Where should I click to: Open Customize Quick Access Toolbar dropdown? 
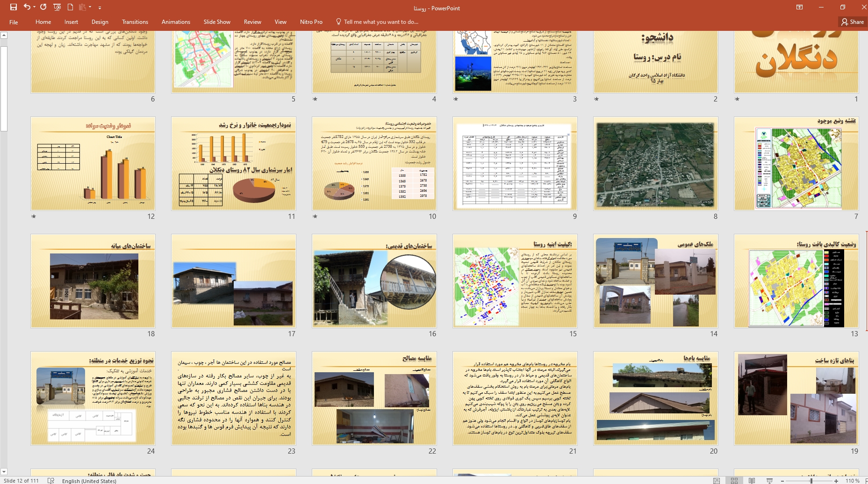pos(100,7)
